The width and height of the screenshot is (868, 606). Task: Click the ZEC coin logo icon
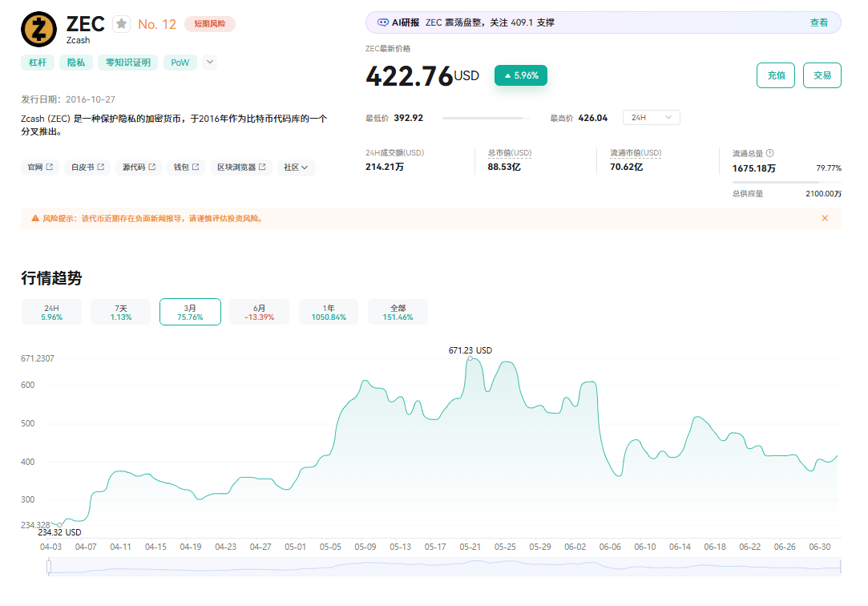click(38, 30)
